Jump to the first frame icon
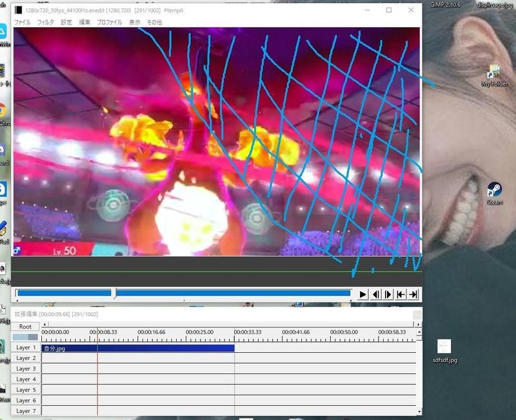The image size is (516, 420). click(x=401, y=294)
